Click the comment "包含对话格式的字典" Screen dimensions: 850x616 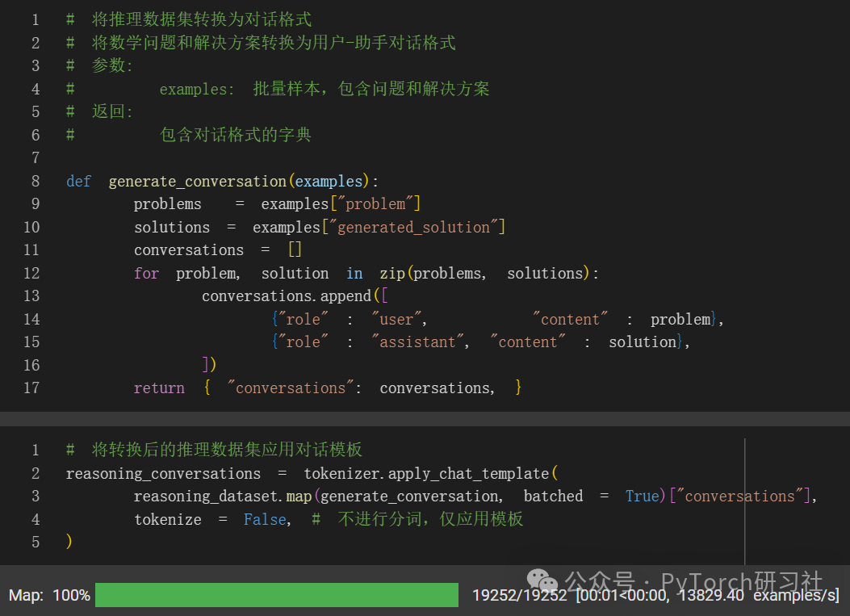click(x=235, y=135)
